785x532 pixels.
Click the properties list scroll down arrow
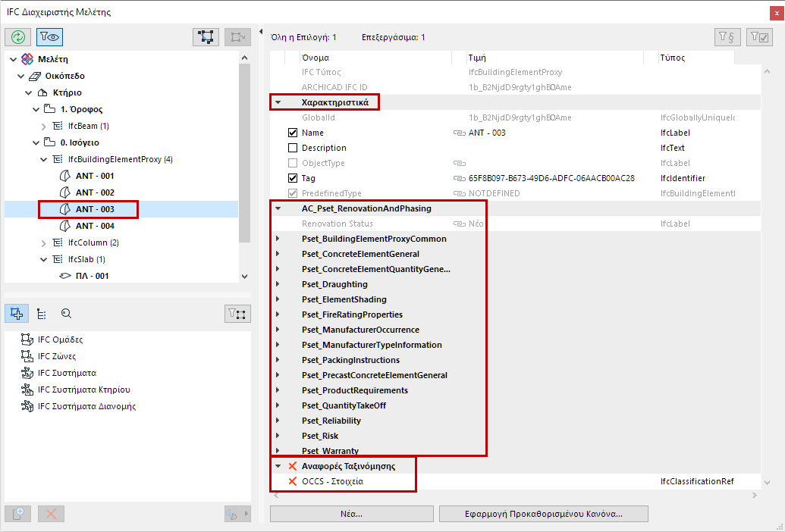767,483
